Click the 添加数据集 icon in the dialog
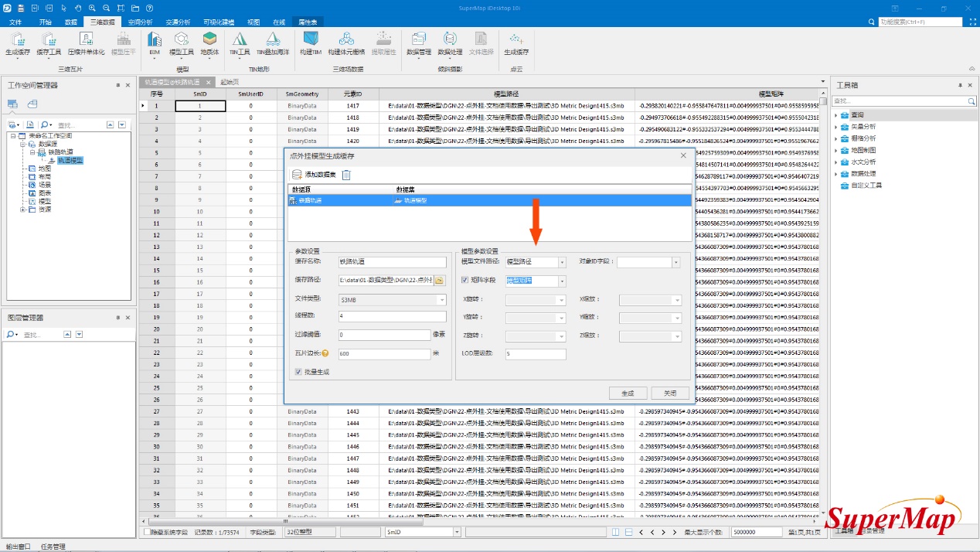Screen dimensions: 980x552 click(297, 175)
